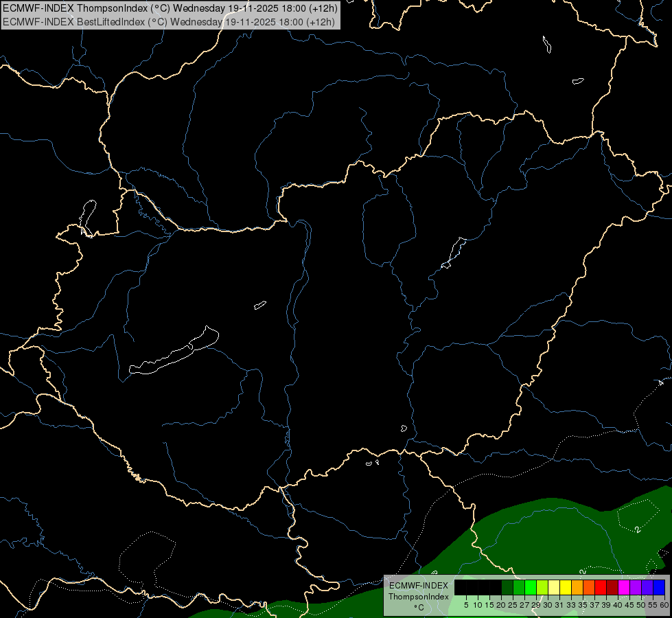Screen dimensions: 672x618
Task: Click the legend tick value 10
Action: click(478, 605)
